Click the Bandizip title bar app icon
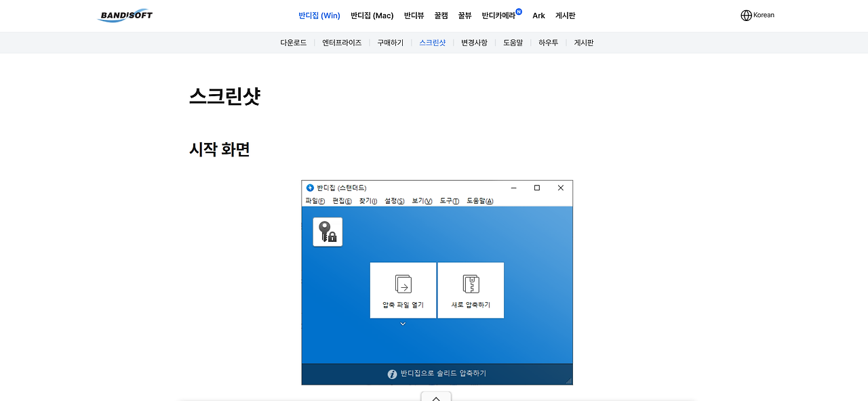Viewport: 868px width, 401px height. tap(310, 188)
